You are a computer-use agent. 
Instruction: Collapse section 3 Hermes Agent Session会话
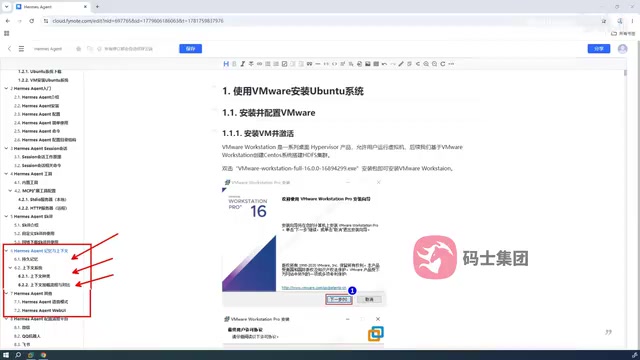pyautogui.click(x=6, y=148)
